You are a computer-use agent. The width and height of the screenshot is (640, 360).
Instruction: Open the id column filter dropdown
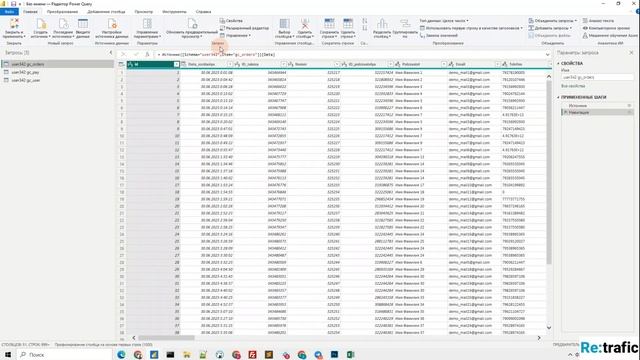coord(176,64)
